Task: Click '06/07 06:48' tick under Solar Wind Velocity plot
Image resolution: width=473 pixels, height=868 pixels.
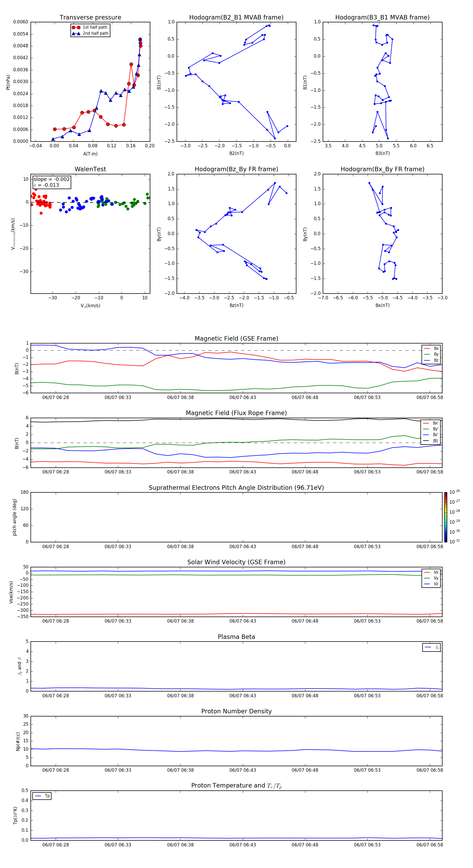Action: click(x=305, y=621)
